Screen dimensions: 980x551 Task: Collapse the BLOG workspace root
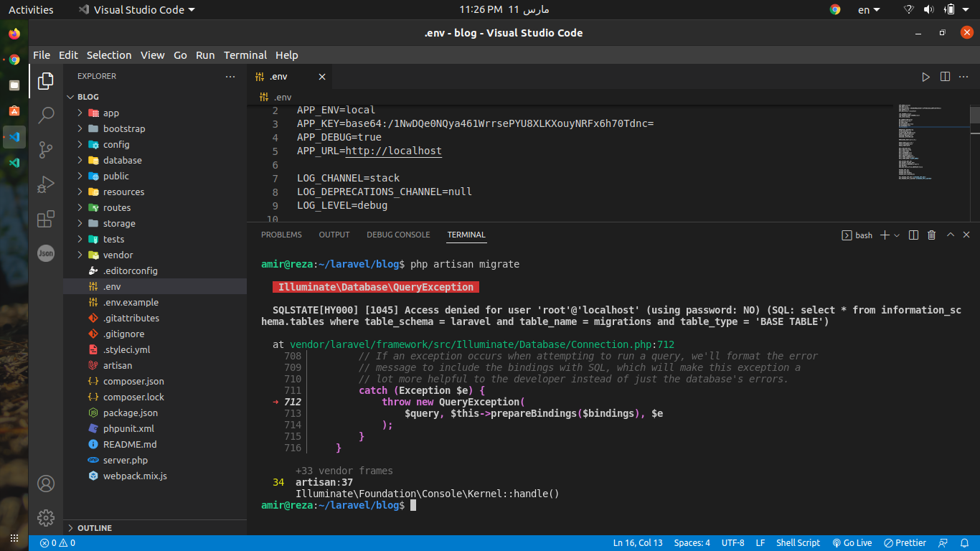pos(155,97)
